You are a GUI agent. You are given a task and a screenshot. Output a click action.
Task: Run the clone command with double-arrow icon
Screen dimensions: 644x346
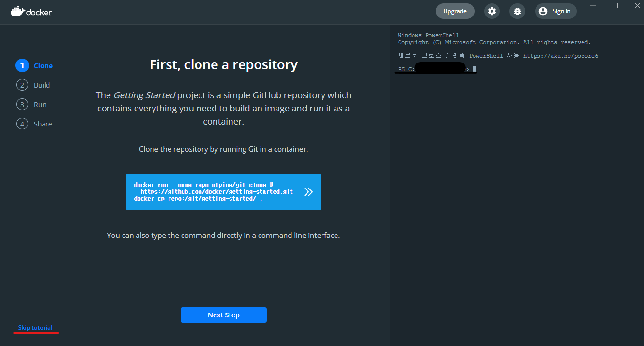tap(308, 192)
